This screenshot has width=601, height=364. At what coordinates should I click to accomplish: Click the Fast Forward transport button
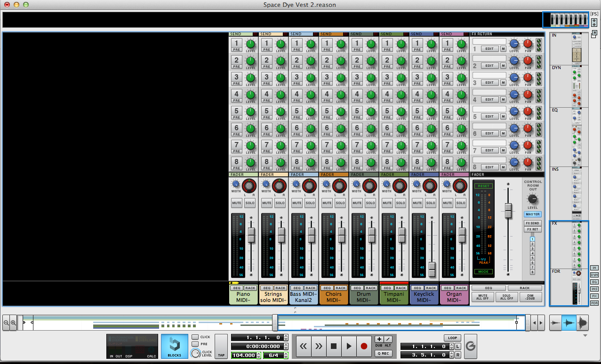[x=319, y=346]
